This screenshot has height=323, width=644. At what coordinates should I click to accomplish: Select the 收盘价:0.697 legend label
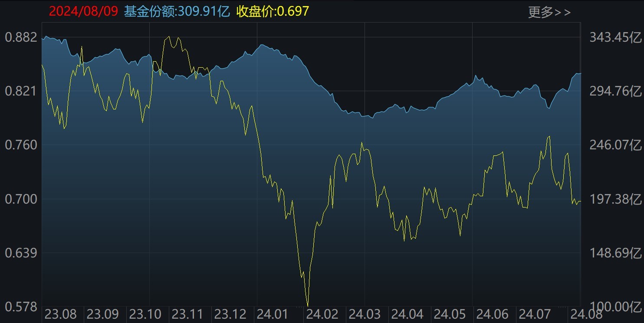click(x=273, y=11)
